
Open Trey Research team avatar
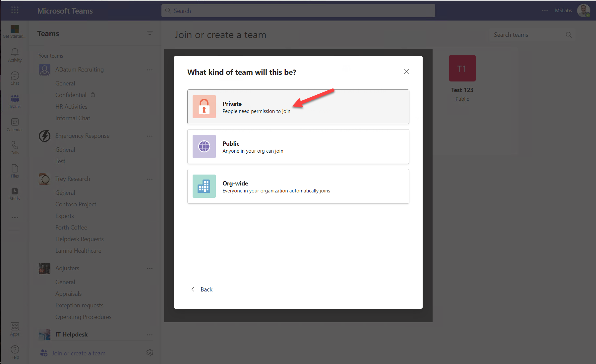click(x=44, y=179)
